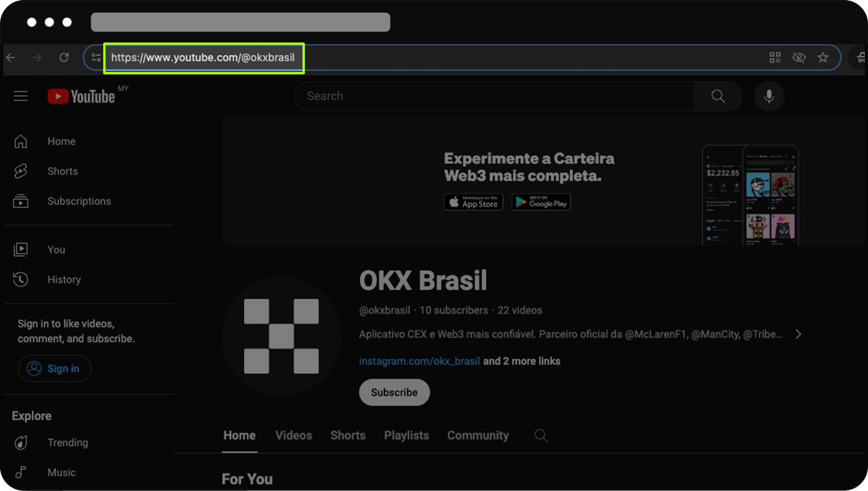Open instagram.com/okx_brasil link
This screenshot has width=868, height=491.
pos(419,361)
